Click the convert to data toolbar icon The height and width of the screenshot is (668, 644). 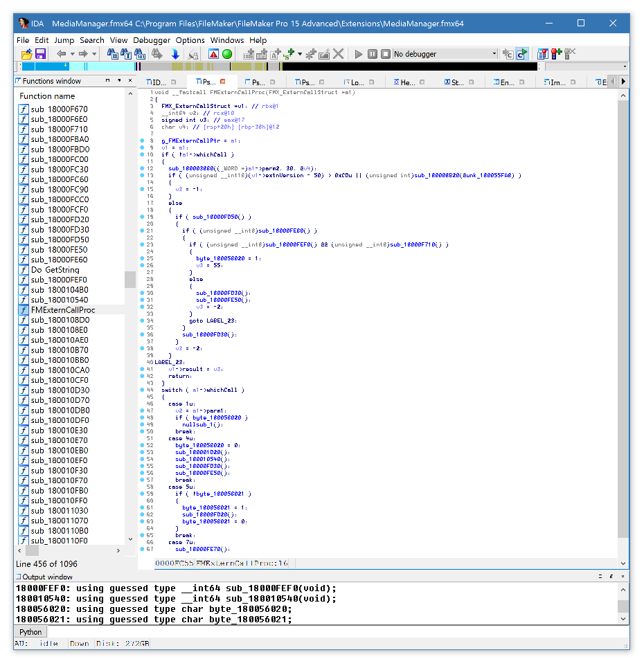click(x=262, y=54)
